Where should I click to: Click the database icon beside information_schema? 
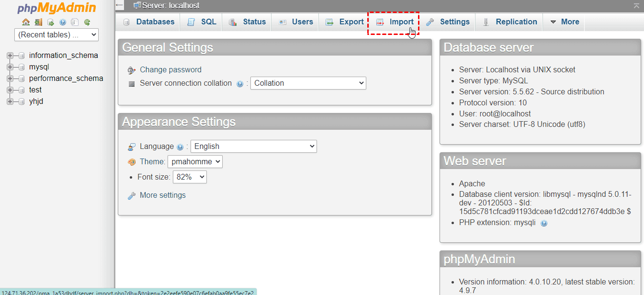pyautogui.click(x=22, y=56)
